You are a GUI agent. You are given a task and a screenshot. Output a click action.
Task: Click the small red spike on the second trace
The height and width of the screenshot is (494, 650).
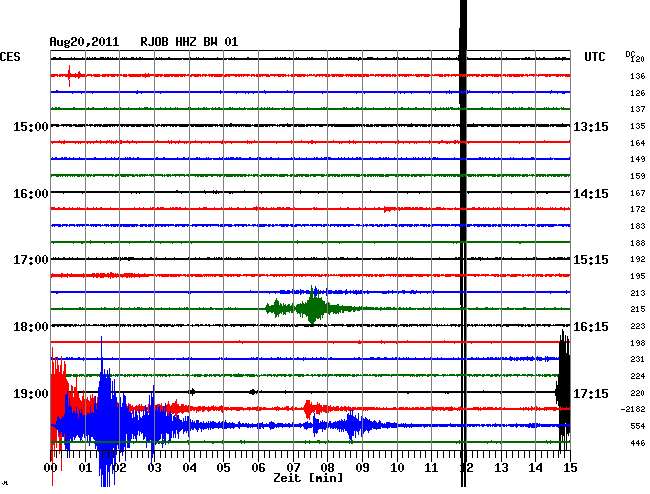69,75
